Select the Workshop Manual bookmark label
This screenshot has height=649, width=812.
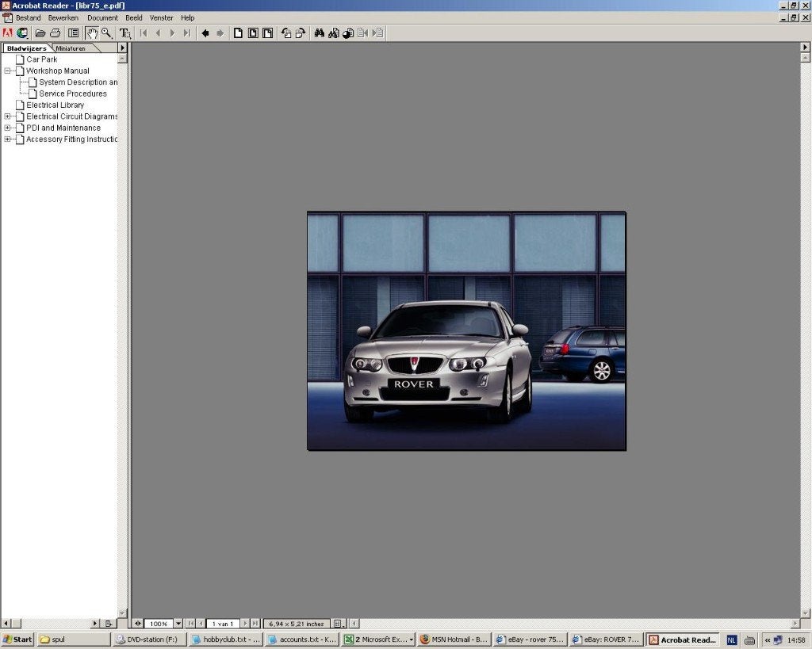point(57,71)
